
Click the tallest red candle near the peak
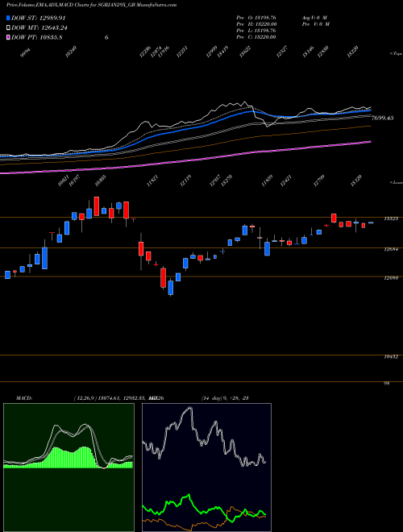point(97,206)
